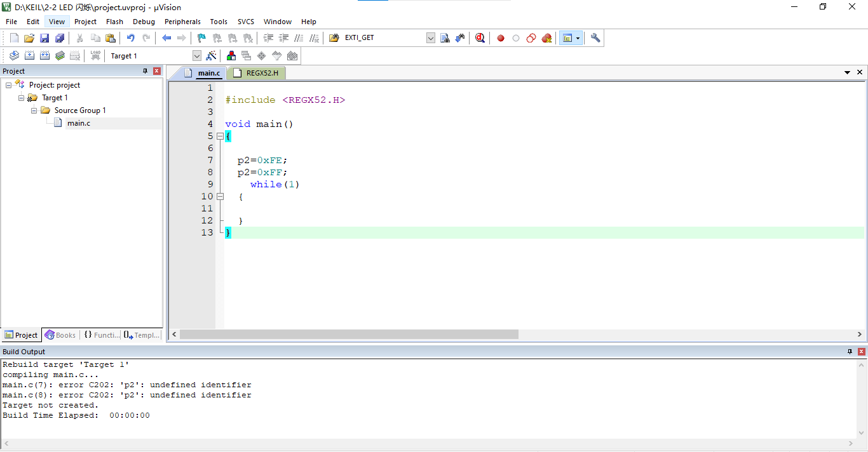The image size is (868, 452).
Task: Collapse the Target 1 tree node
Action: pos(21,98)
